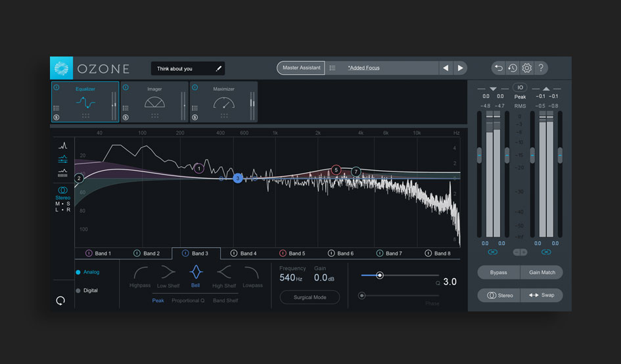Edit preset name with pencil icon
This screenshot has width=621, height=364.
(218, 68)
